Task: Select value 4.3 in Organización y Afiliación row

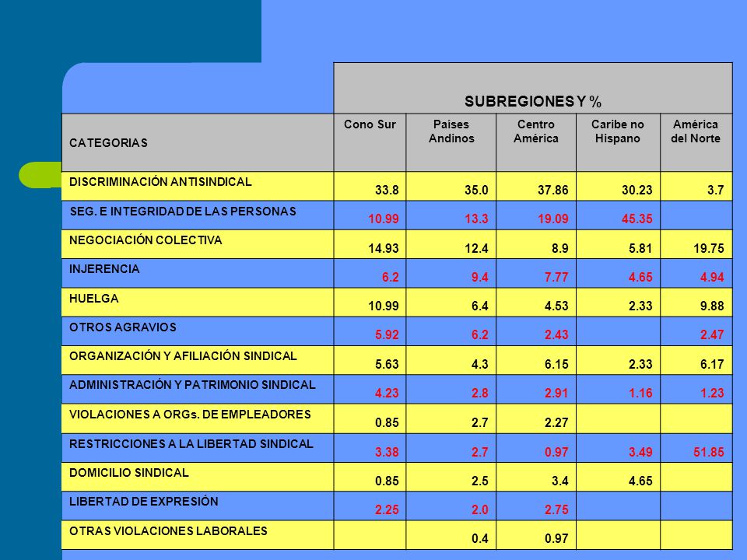Action: click(480, 364)
